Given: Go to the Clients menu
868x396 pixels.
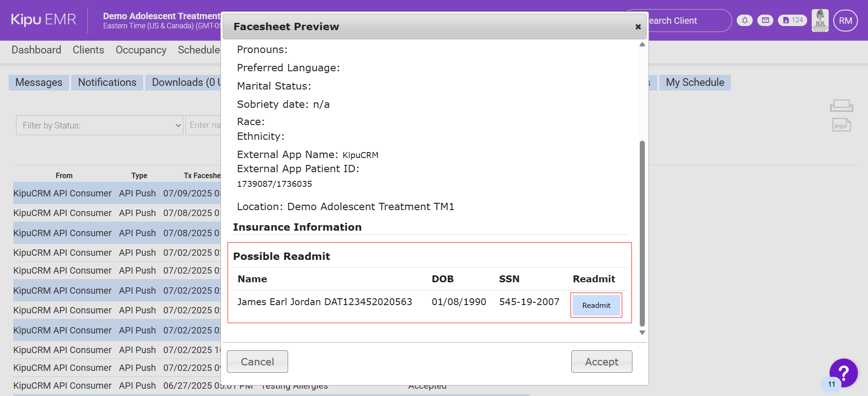Looking at the screenshot, I should [x=88, y=50].
